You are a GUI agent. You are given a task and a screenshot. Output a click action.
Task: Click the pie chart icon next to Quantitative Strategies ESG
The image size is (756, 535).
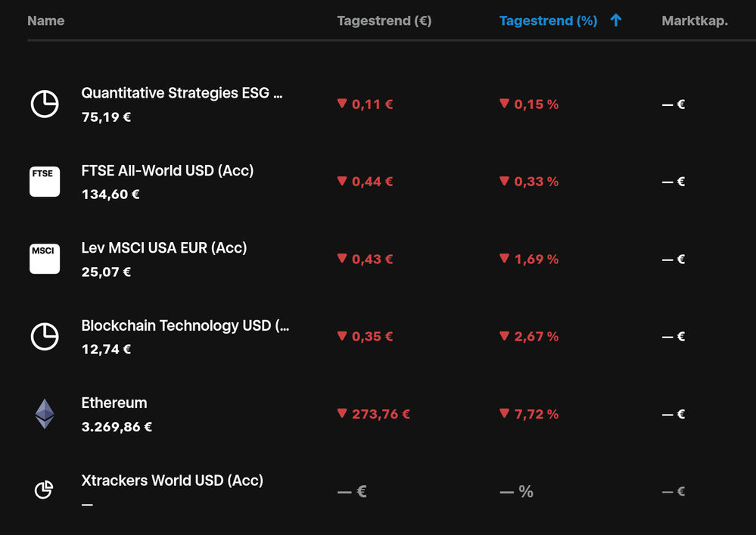pos(44,104)
